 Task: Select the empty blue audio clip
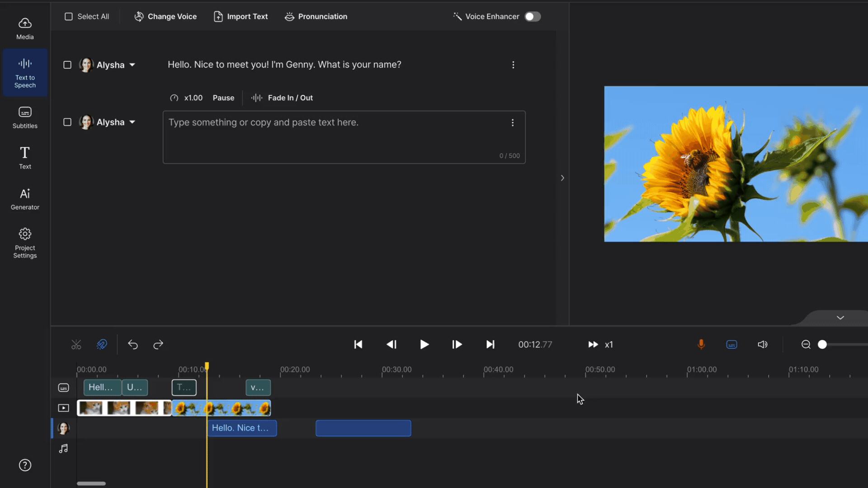[363, 428]
